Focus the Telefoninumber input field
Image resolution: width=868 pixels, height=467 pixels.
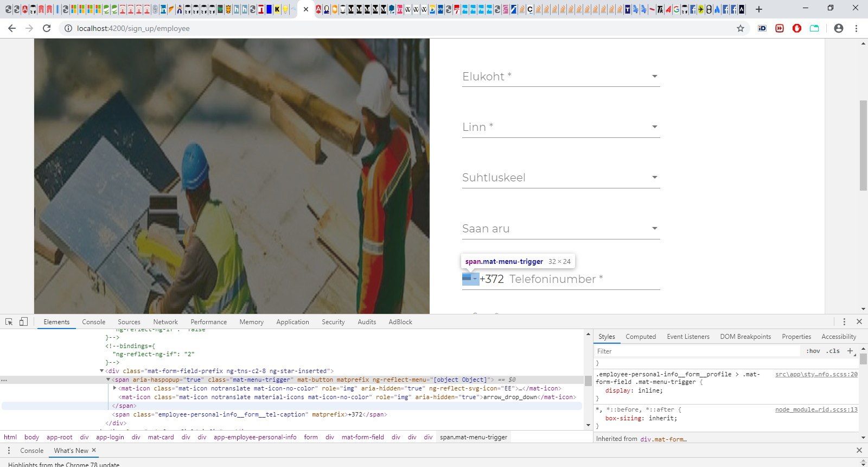(584, 279)
